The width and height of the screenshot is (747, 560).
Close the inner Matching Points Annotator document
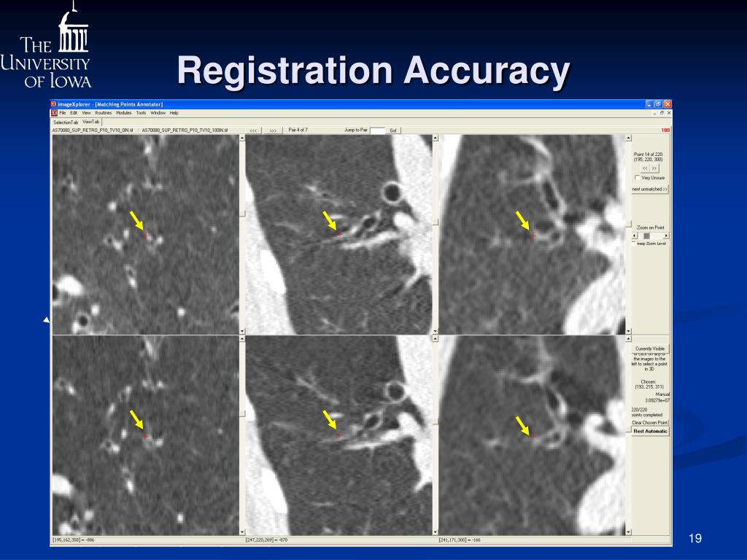[x=669, y=113]
